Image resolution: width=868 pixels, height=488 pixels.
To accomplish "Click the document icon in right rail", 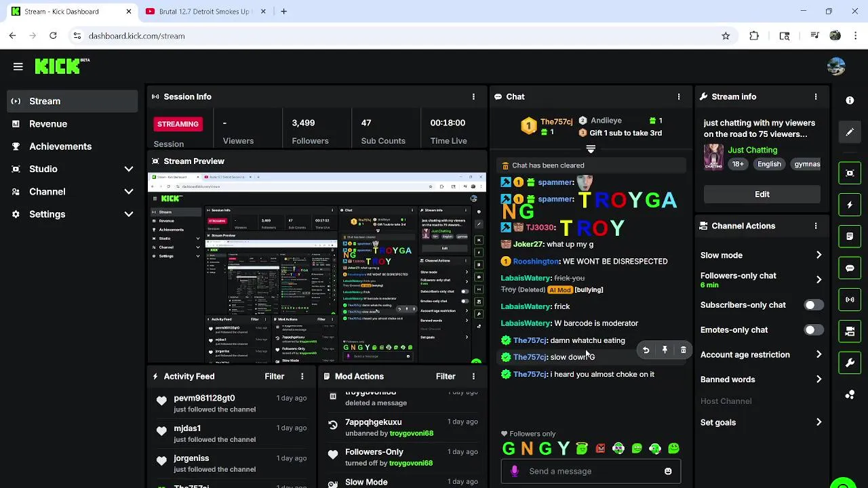I will click(x=850, y=237).
